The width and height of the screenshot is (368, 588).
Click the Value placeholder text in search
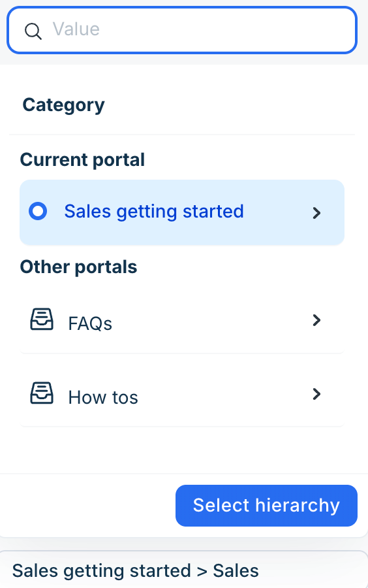76,29
